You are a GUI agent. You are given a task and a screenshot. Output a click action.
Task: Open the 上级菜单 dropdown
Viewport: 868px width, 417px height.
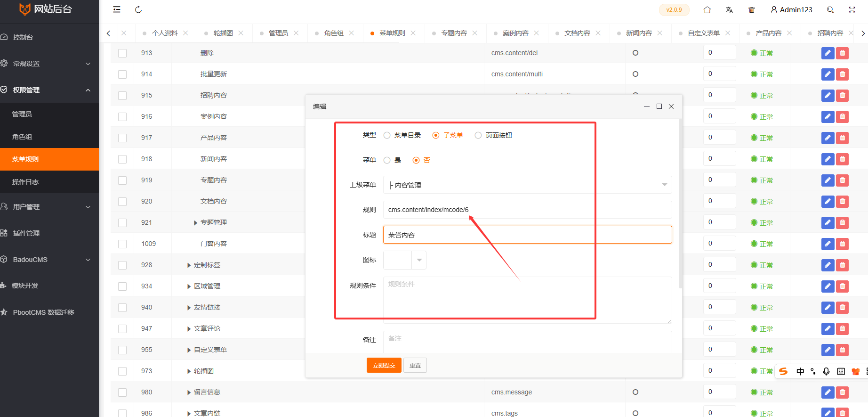[527, 185]
